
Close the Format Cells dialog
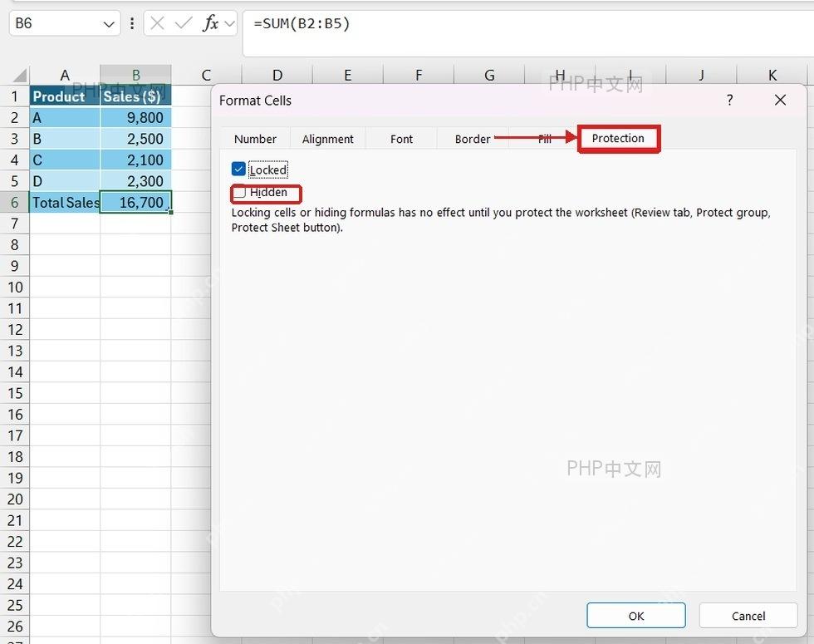pyautogui.click(x=780, y=100)
